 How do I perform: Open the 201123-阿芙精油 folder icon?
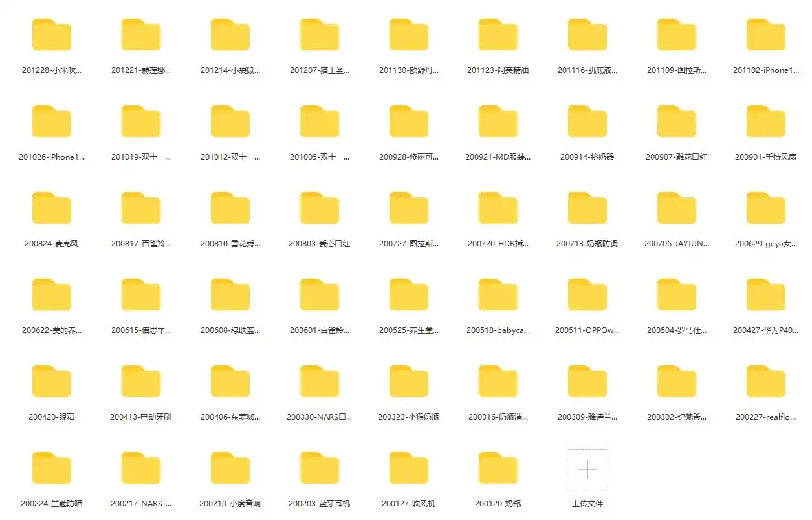click(498, 35)
